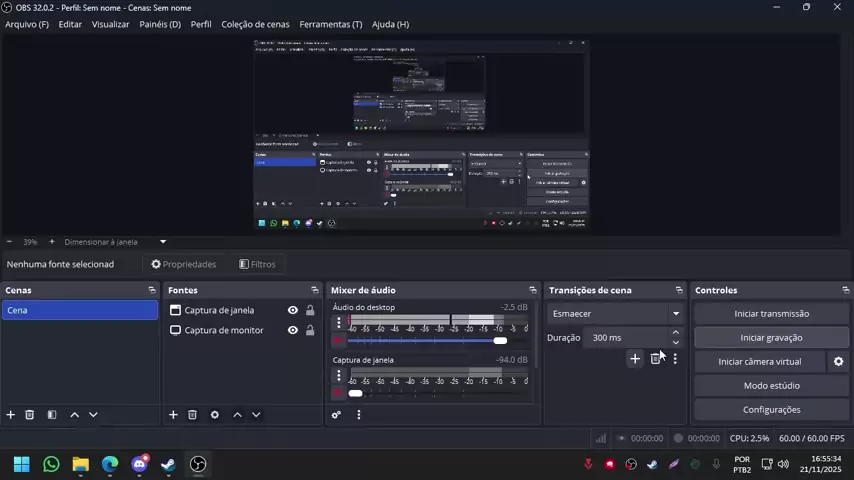Expand the Dimensionar à janela zoom dropdown

pos(163,242)
